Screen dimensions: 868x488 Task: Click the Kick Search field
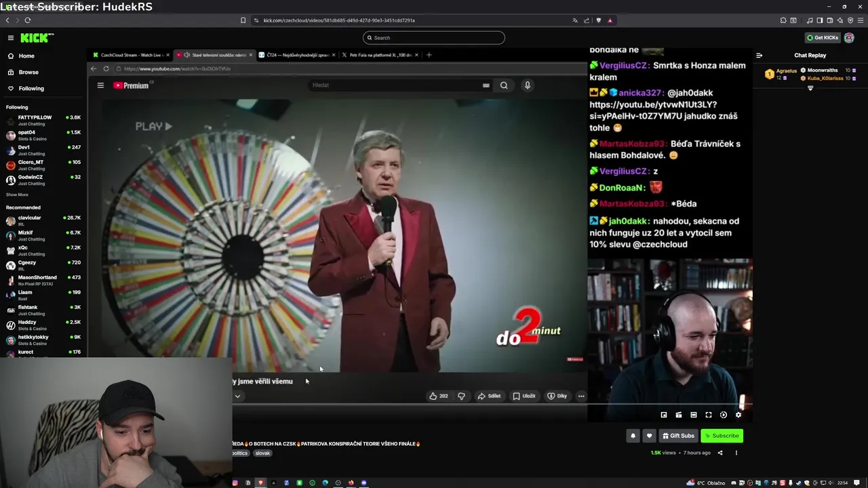[434, 38]
